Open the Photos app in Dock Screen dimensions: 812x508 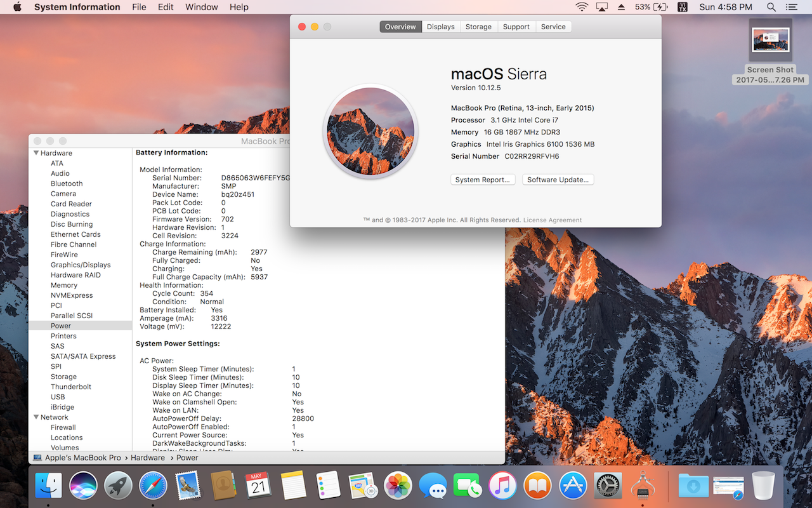click(x=398, y=486)
